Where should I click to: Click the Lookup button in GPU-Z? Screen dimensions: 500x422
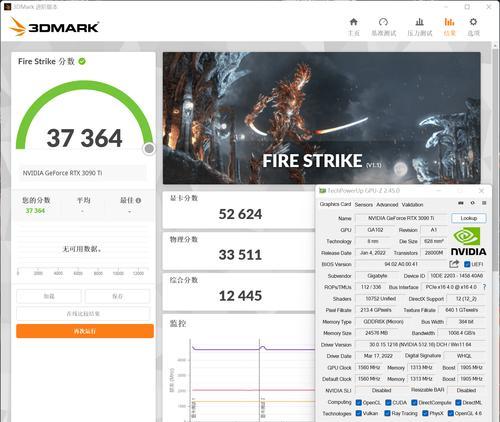click(469, 218)
